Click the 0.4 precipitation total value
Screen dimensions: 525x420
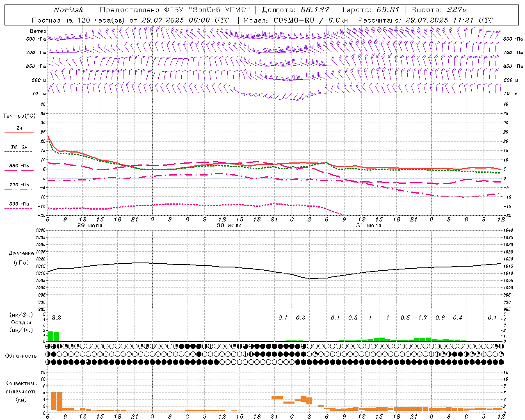pyautogui.click(x=458, y=318)
